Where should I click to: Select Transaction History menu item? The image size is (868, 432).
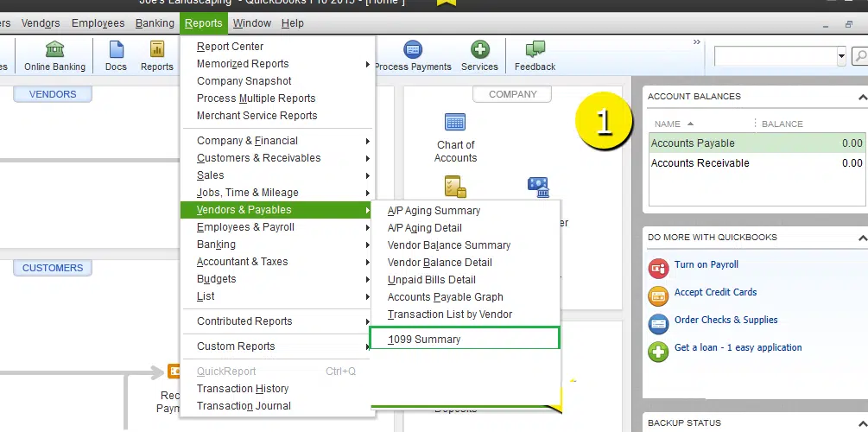point(277,388)
